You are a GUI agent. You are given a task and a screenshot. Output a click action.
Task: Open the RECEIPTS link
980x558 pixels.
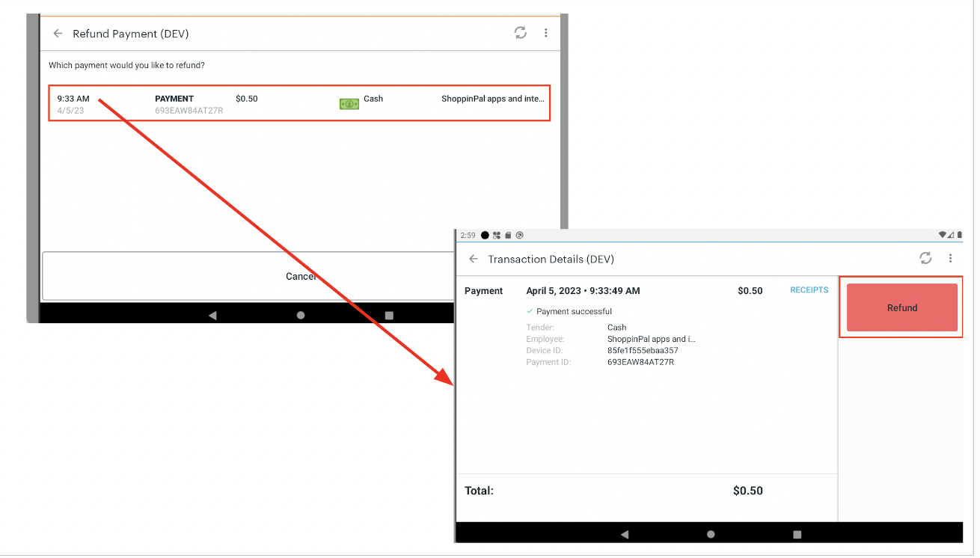click(809, 290)
